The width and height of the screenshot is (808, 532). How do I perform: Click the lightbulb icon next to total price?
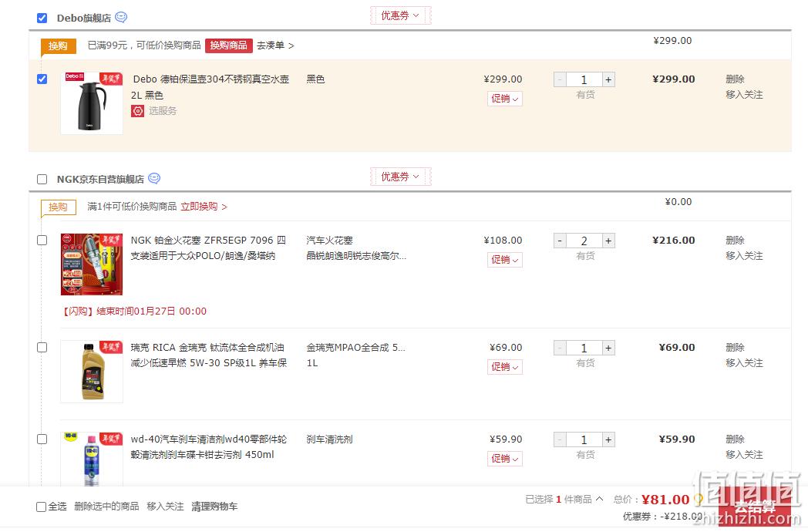coord(699,499)
